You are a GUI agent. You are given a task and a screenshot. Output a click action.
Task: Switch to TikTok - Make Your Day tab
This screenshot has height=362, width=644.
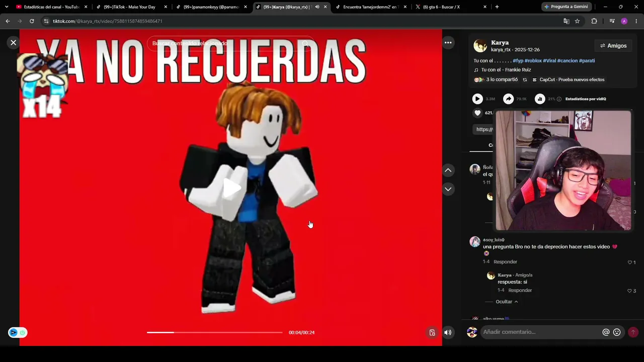pyautogui.click(x=131, y=7)
